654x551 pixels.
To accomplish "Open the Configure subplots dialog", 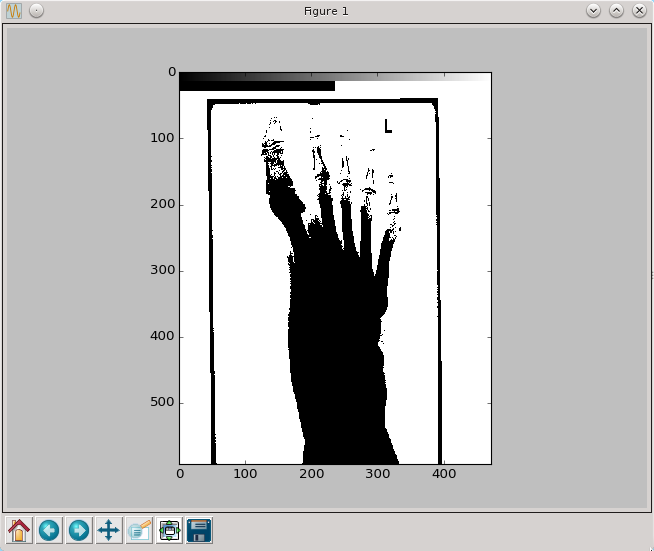I will coord(169,530).
